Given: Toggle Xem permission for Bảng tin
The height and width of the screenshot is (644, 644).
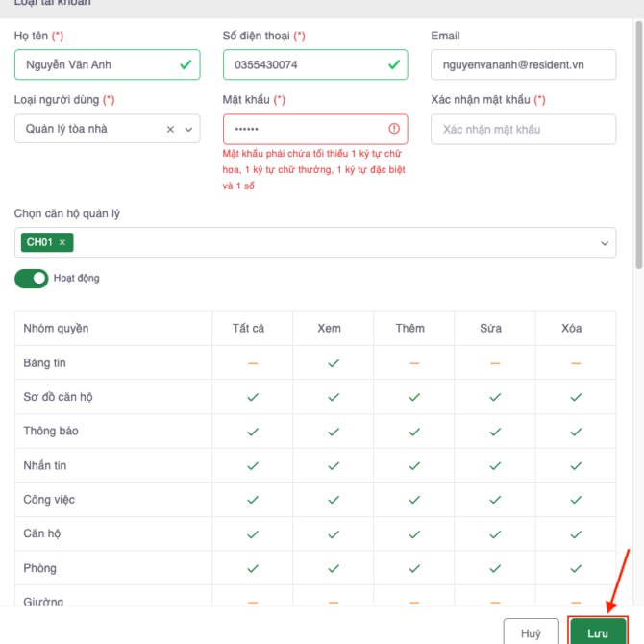Looking at the screenshot, I should coord(334,363).
